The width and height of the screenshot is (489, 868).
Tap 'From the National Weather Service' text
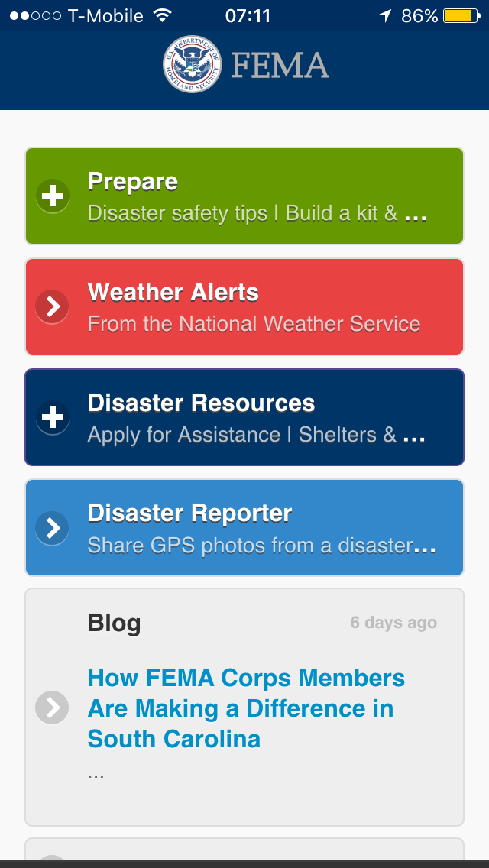(254, 324)
